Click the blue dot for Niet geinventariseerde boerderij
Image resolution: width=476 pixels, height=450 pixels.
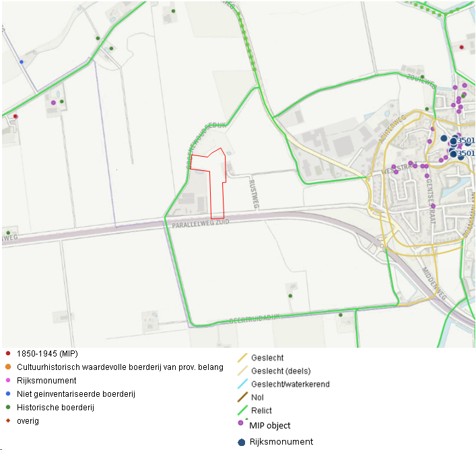(x=8, y=393)
